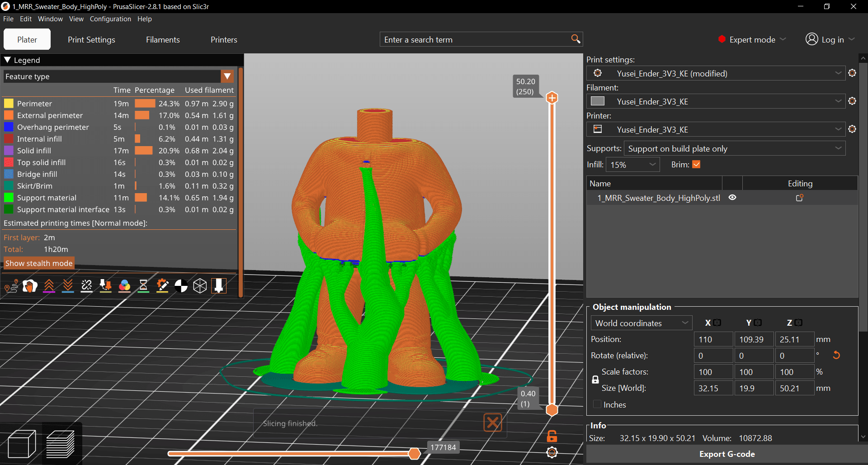Image resolution: width=868 pixels, height=465 pixels.
Task: Open the Feature type dropdown
Action: coord(119,76)
